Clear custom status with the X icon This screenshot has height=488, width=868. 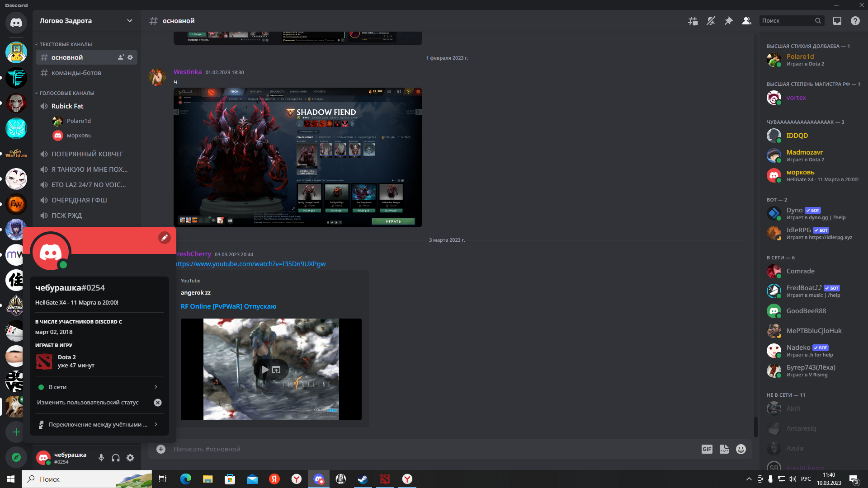coord(158,403)
